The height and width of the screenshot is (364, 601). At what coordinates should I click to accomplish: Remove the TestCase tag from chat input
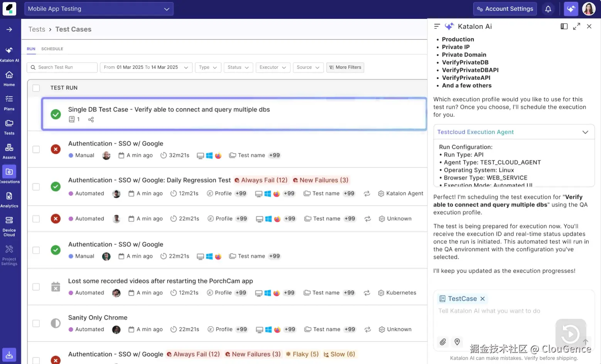[x=483, y=299]
